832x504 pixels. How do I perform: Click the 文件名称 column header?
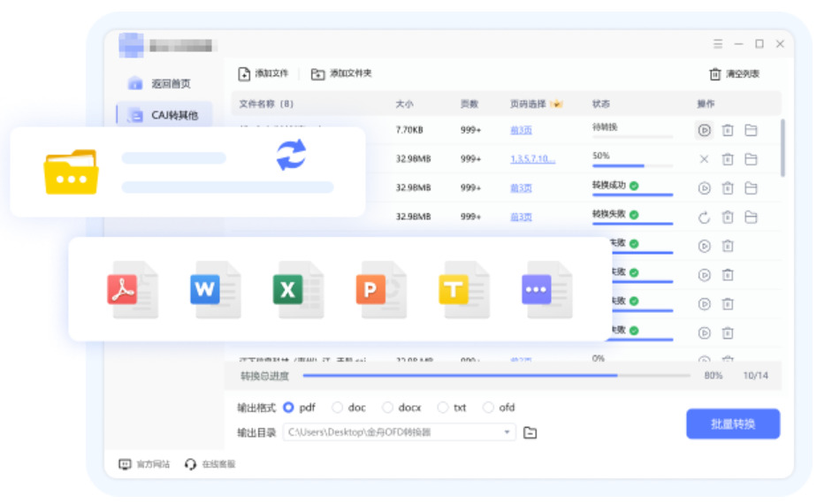pyautogui.click(x=266, y=104)
